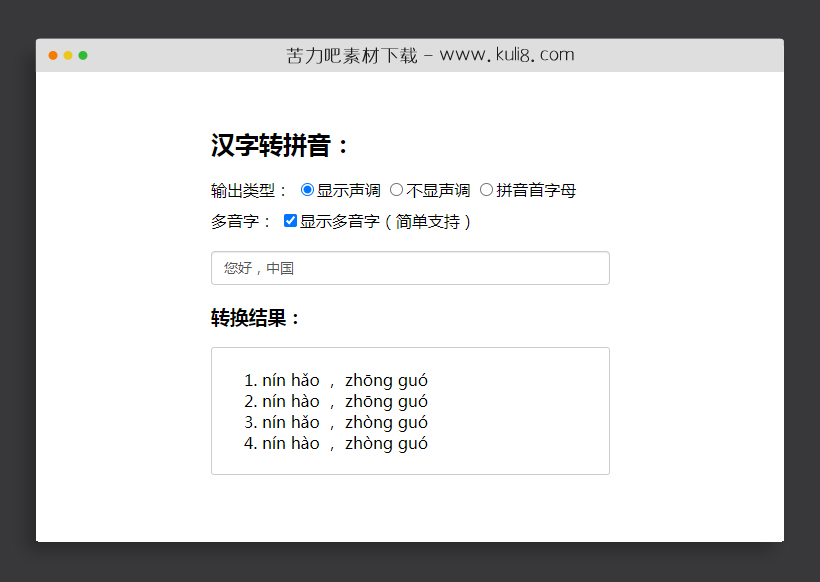Click the input box containing "您好，中国"
This screenshot has height=582, width=820.
click(410, 268)
